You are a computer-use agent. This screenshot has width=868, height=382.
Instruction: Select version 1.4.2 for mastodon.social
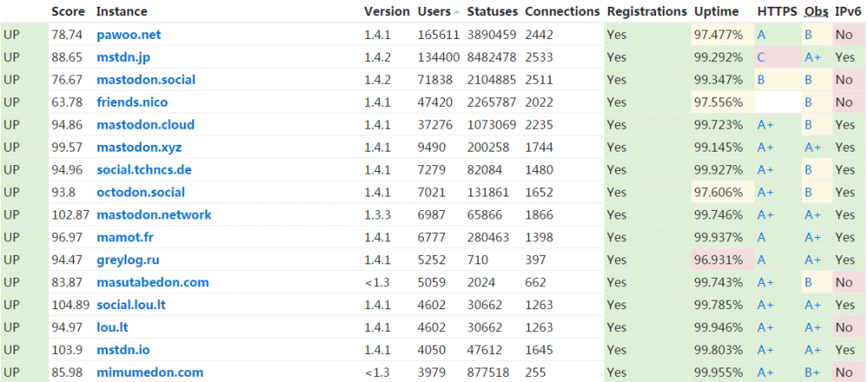tap(377, 80)
